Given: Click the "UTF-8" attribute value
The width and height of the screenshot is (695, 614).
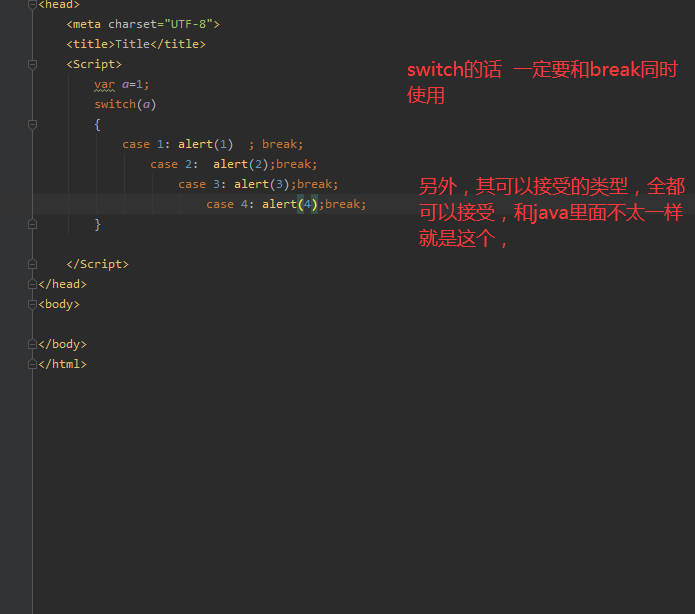Looking at the screenshot, I should tap(188, 24).
